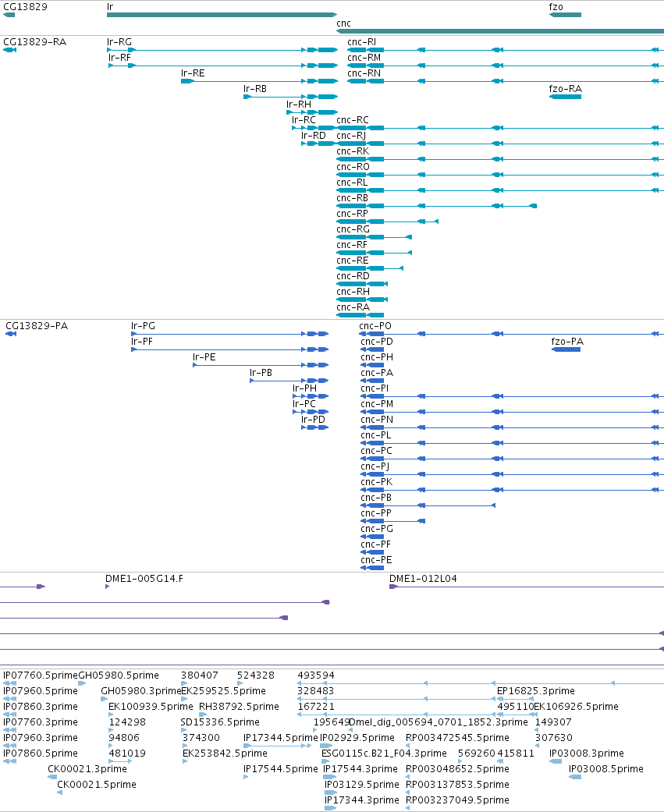
Task: Select transcript lr-RB label
Action: coord(255,89)
